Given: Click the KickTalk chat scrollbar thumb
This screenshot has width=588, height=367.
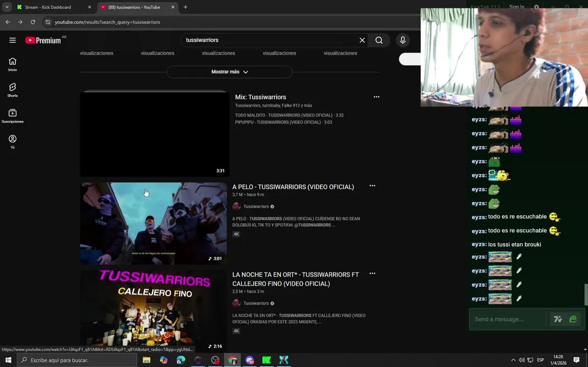Looking at the screenshot, I should point(586,295).
